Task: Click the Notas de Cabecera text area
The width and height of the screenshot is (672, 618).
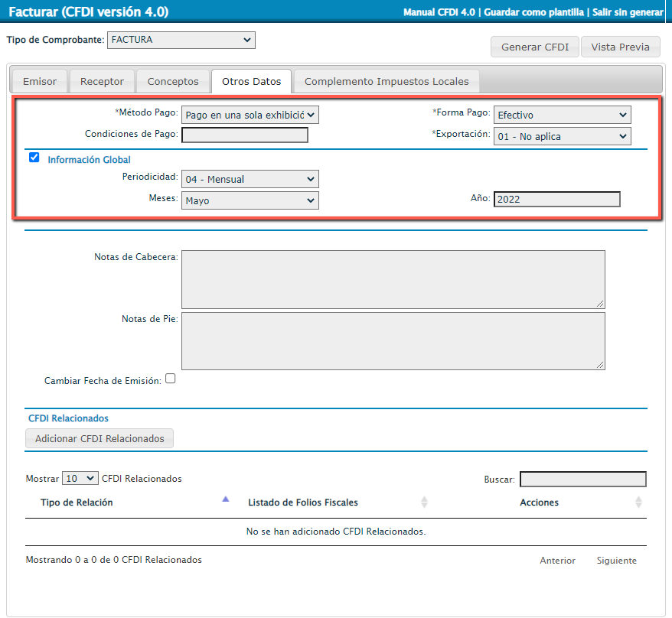Action: coord(393,279)
